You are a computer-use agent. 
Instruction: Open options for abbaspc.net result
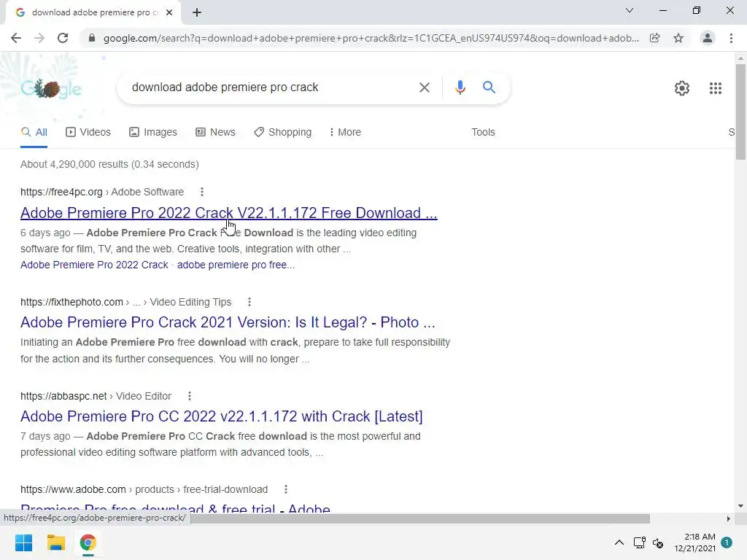tap(190, 396)
